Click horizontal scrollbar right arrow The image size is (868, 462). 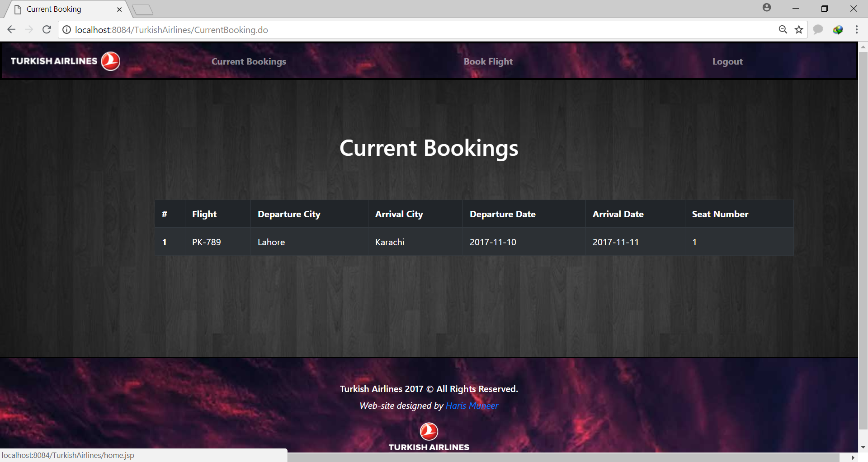853,457
